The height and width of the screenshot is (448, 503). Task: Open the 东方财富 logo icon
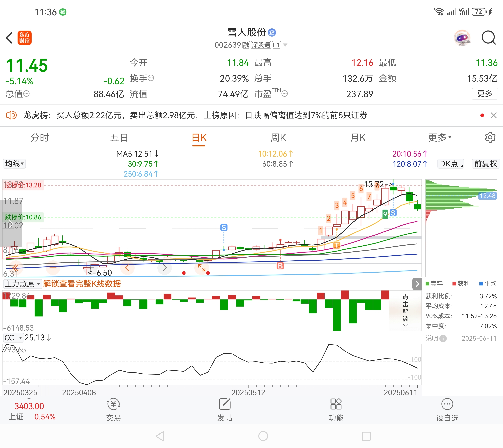(x=25, y=38)
